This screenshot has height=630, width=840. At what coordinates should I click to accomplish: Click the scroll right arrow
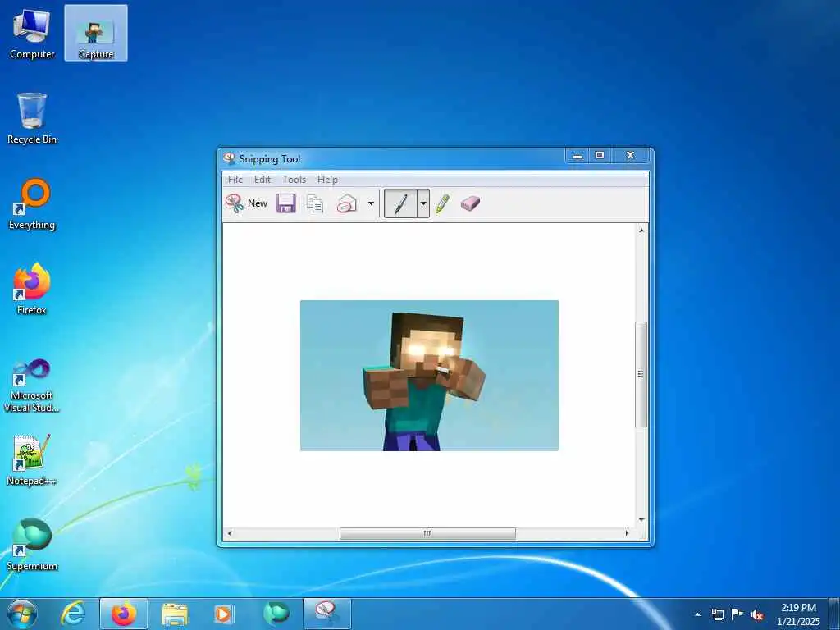[x=628, y=533]
